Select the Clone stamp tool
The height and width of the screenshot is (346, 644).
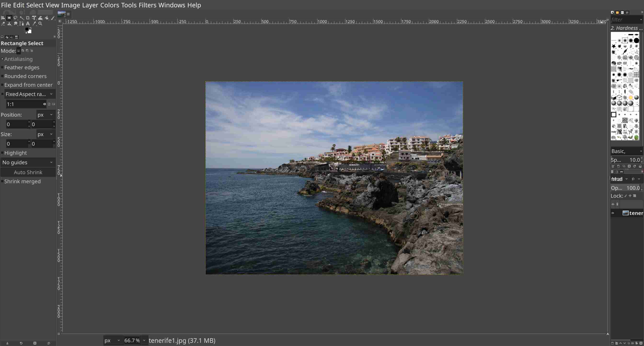coord(9,24)
